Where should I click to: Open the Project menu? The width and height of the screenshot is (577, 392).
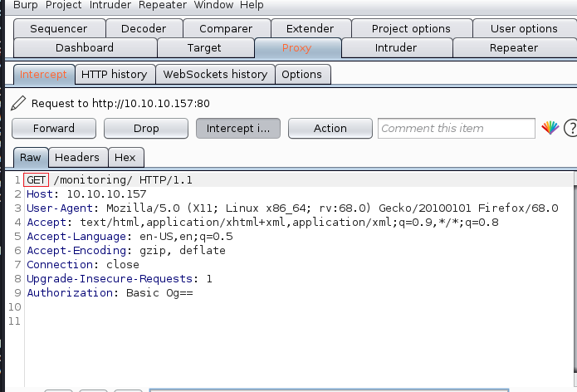point(64,5)
